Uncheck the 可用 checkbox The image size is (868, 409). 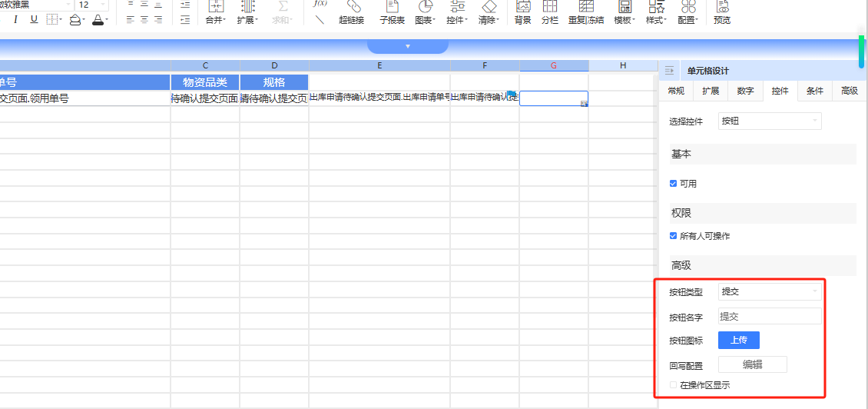(673, 184)
